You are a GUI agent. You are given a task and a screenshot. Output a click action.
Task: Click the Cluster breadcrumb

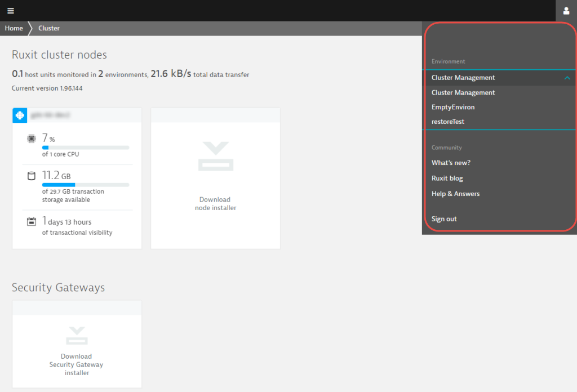(x=49, y=28)
